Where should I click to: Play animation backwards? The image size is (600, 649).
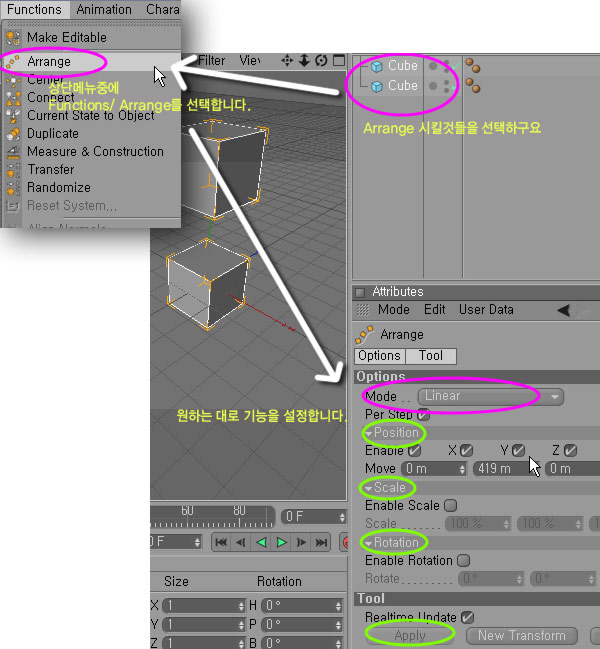tap(262, 542)
